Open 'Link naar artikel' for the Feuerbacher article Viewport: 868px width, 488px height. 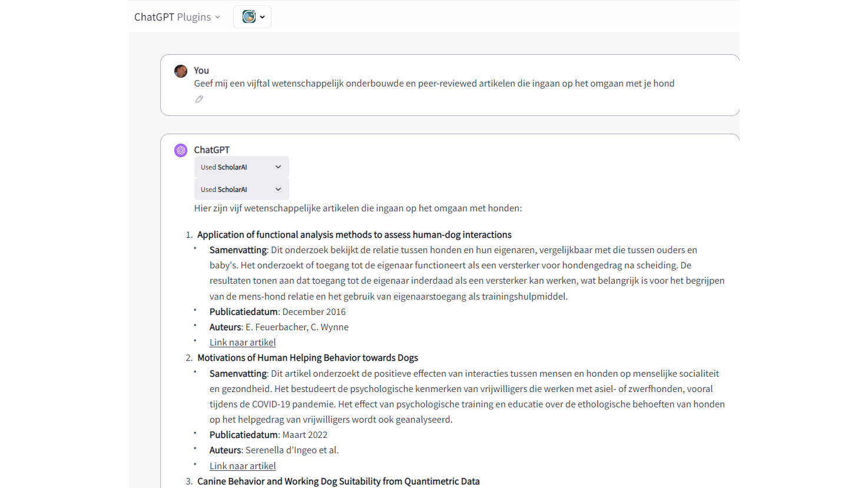tap(243, 343)
